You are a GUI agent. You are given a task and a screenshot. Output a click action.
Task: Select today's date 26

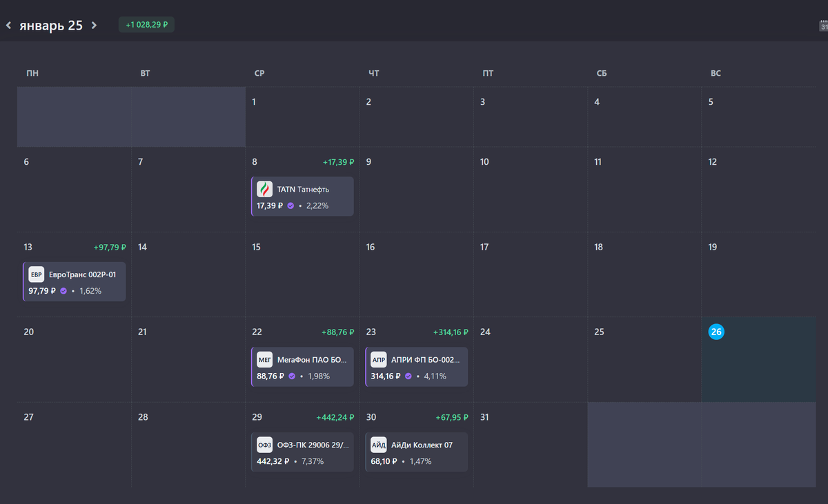[x=716, y=332]
